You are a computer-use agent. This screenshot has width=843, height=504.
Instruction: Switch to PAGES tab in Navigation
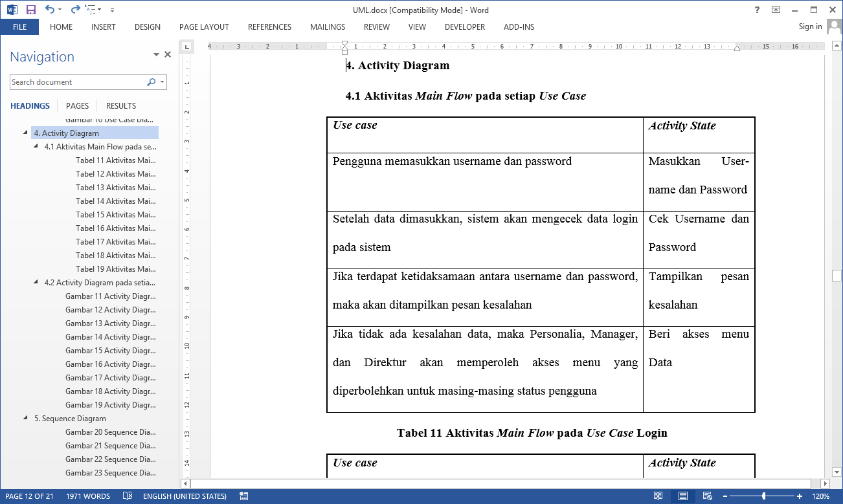[x=77, y=105]
